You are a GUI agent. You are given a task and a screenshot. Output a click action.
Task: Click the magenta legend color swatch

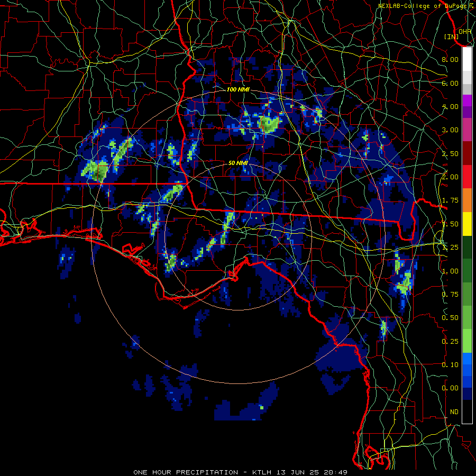[x=467, y=100]
